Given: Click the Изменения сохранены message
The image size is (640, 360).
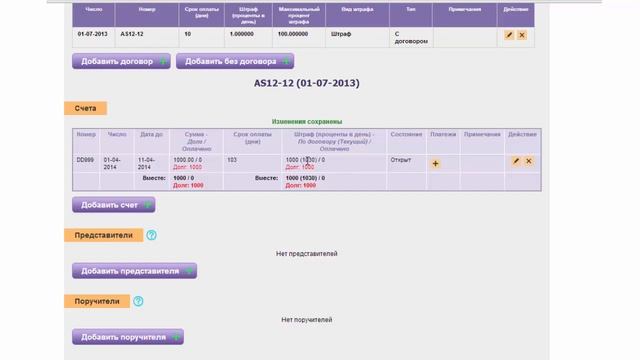Looking at the screenshot, I should 307,122.
